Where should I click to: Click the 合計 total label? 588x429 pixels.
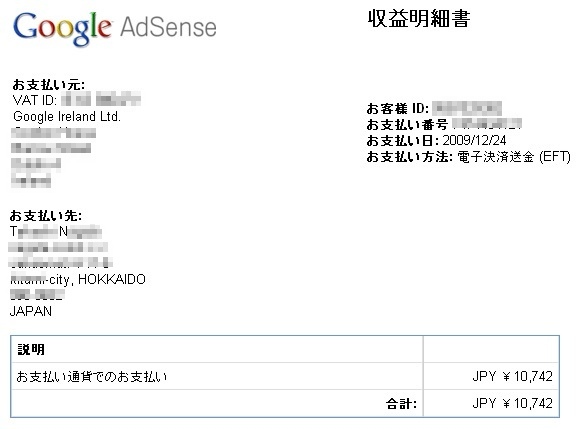pos(401,404)
